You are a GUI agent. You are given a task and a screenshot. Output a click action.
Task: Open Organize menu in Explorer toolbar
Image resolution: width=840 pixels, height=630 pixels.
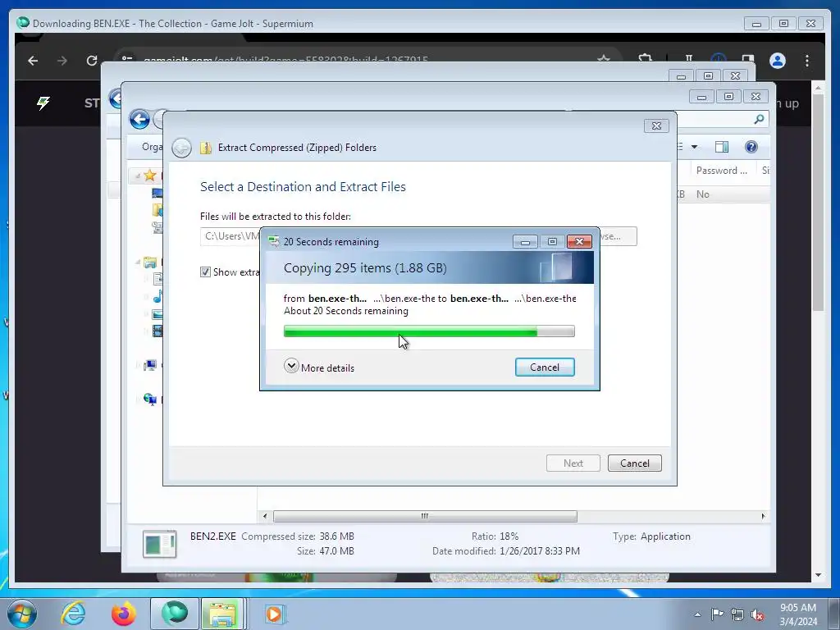click(x=152, y=147)
